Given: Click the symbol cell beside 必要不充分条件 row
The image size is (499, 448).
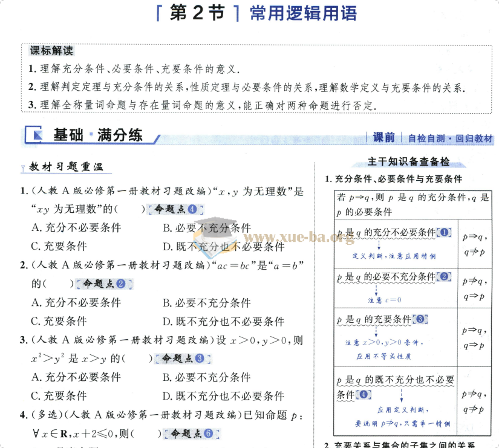Looking at the screenshot, I should pyautogui.click(x=475, y=288).
